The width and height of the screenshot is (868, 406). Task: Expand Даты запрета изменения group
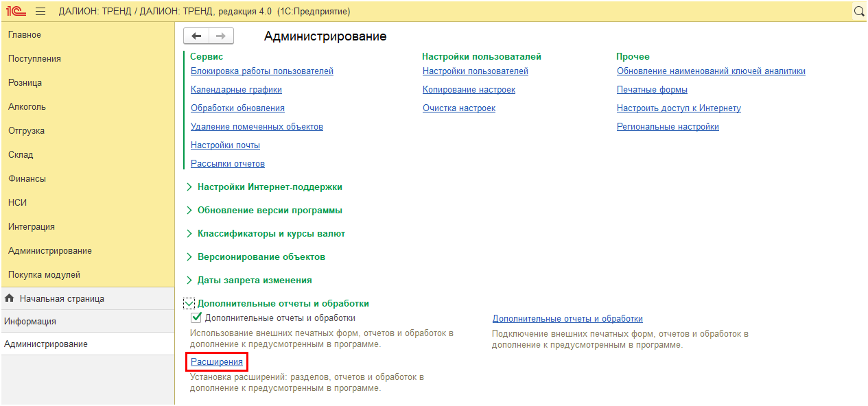click(189, 280)
